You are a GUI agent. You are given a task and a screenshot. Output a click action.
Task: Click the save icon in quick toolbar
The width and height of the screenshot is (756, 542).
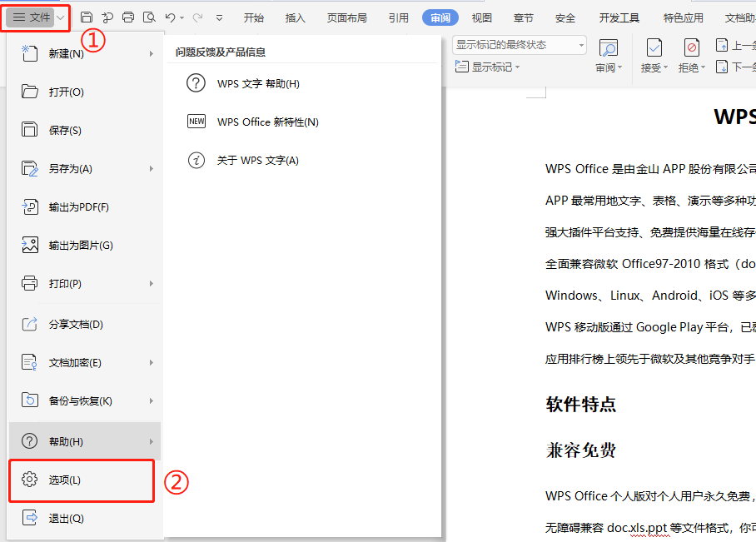[x=87, y=17]
